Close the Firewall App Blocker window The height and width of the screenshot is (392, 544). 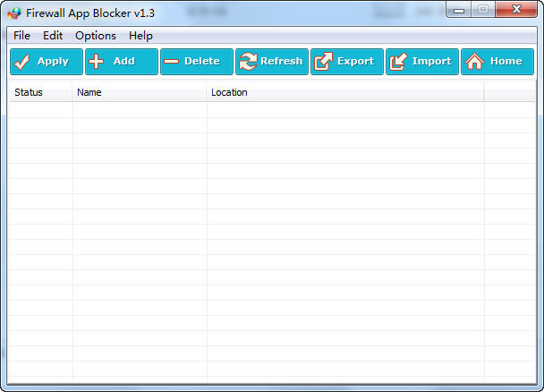pyautogui.click(x=516, y=9)
